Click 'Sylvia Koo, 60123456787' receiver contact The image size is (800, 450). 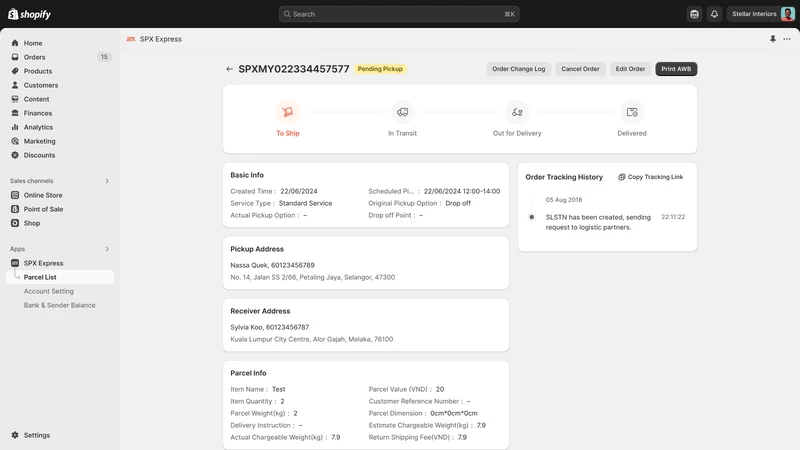click(x=269, y=327)
